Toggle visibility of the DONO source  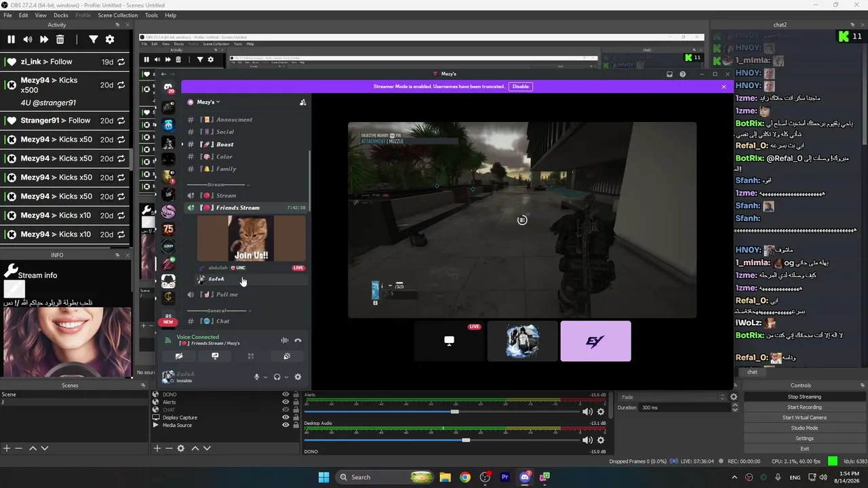coord(285,394)
